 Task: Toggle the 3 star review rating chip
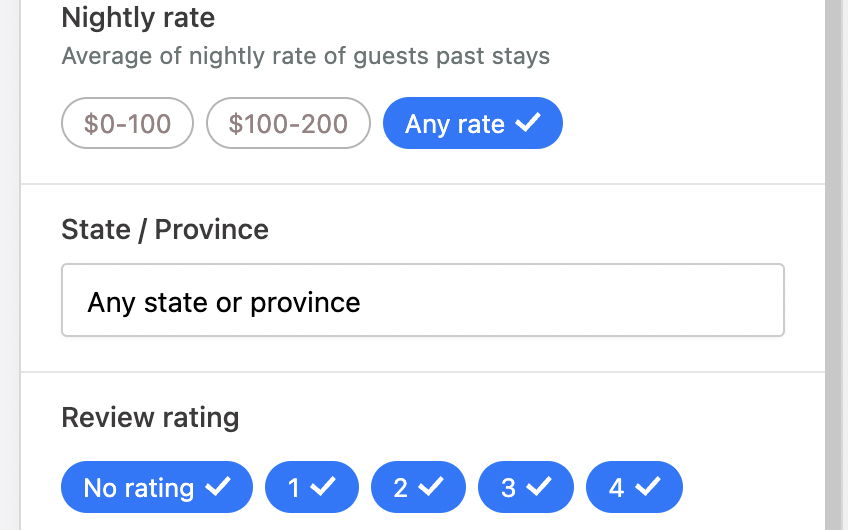(x=525, y=487)
